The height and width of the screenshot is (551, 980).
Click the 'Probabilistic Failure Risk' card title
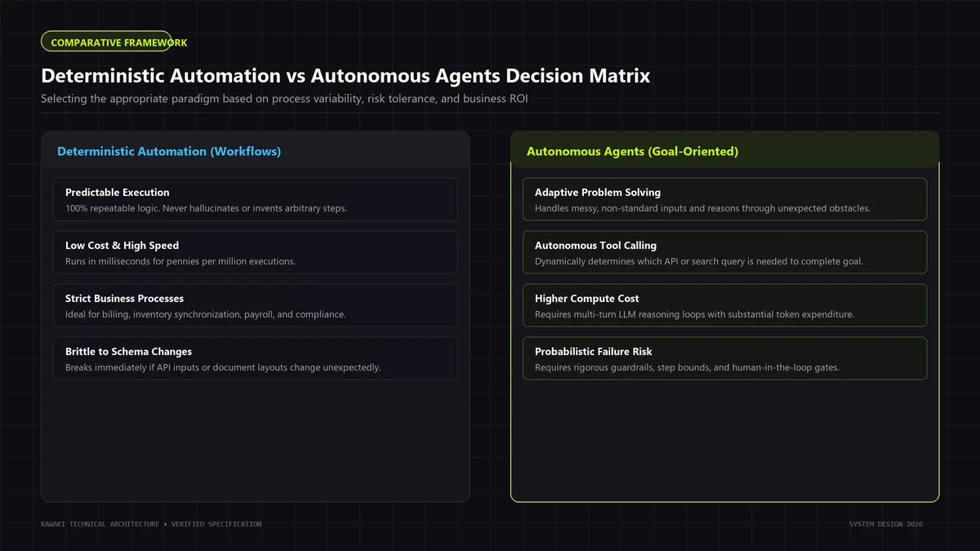click(594, 352)
